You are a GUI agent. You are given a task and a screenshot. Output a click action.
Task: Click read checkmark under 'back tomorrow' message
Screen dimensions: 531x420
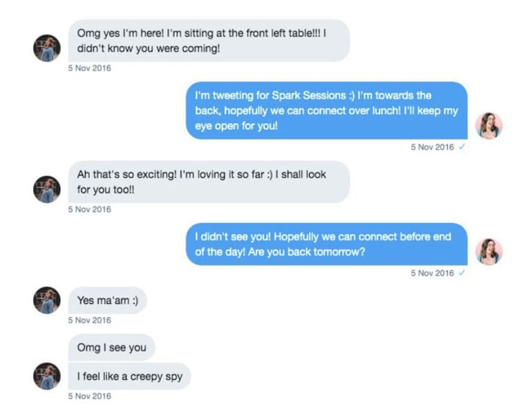462,272
